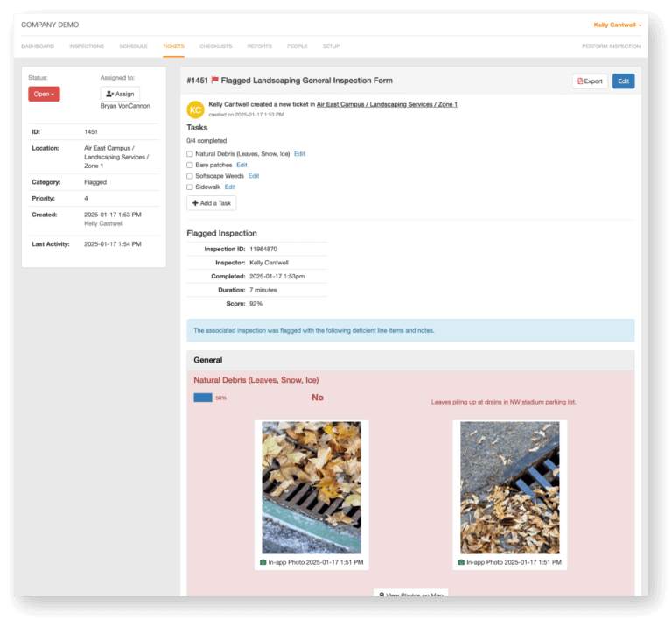Image resolution: width=672 pixels, height=620 pixels.
Task: Collapse the General section header
Action: tap(409, 360)
